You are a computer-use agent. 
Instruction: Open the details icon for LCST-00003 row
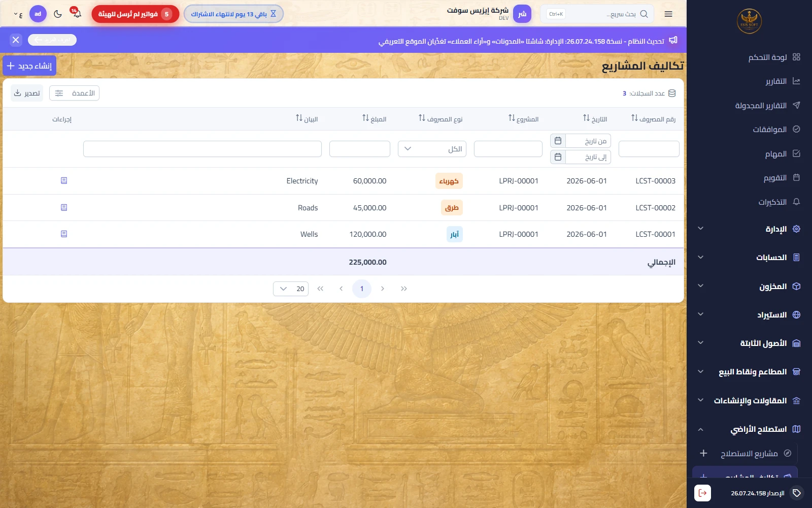tap(64, 180)
